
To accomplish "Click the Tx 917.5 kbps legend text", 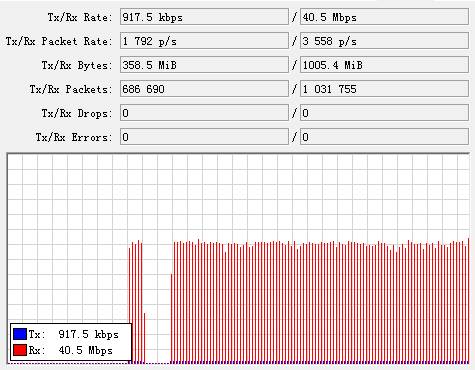I will click(x=73, y=334).
